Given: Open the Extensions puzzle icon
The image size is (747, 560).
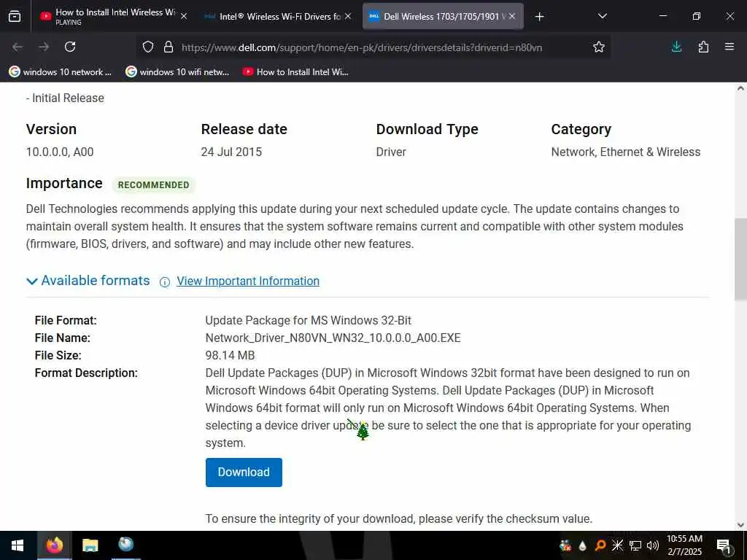Looking at the screenshot, I should pyautogui.click(x=703, y=47).
